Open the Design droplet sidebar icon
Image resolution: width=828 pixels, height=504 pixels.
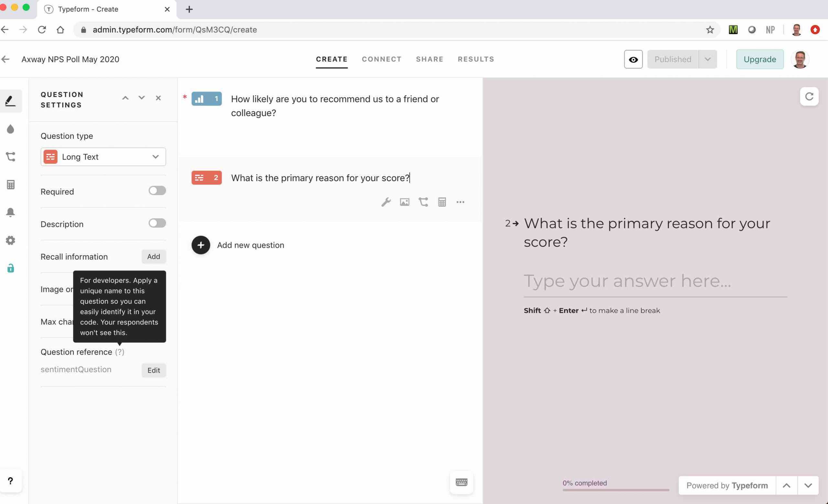point(10,129)
